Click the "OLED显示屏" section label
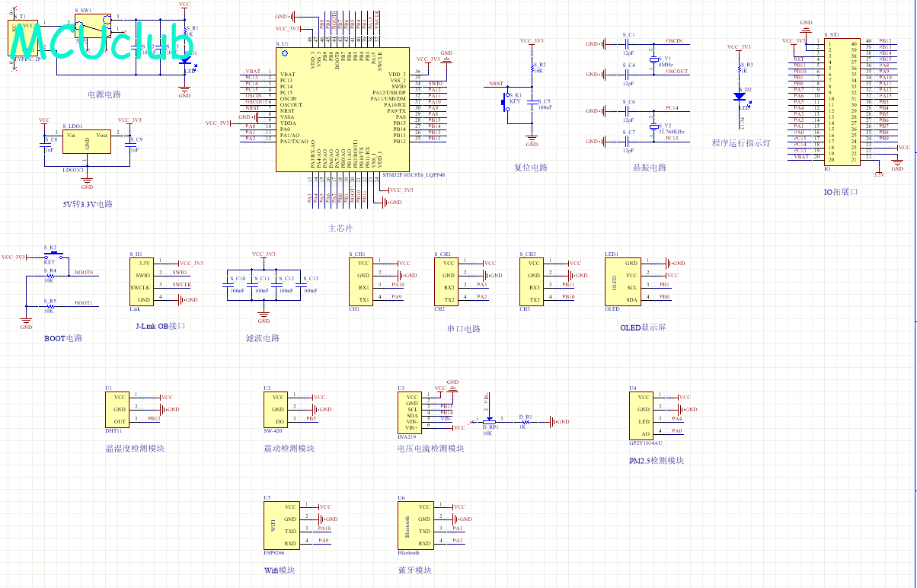 [644, 328]
